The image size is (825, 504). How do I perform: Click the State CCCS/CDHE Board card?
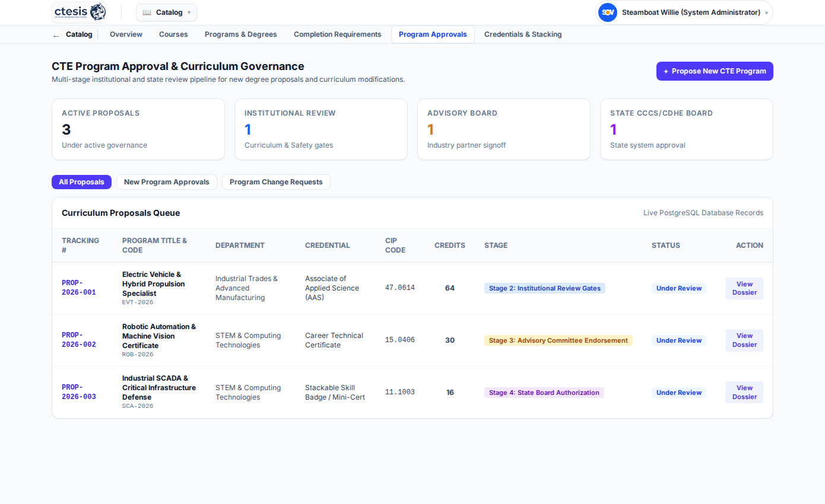point(687,129)
